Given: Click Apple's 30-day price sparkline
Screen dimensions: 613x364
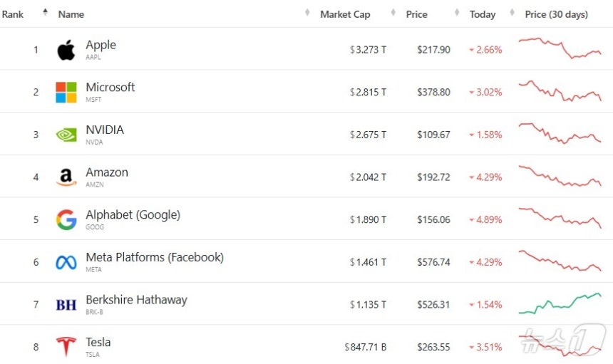Looking at the screenshot, I should [560, 48].
